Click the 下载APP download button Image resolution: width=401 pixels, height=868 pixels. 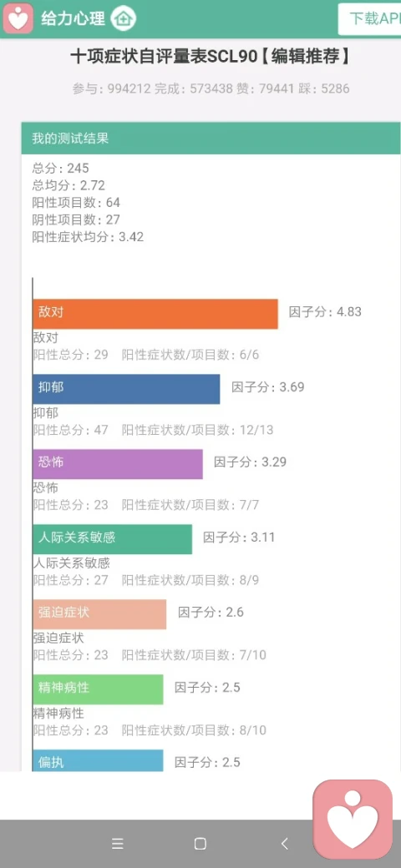pos(369,19)
